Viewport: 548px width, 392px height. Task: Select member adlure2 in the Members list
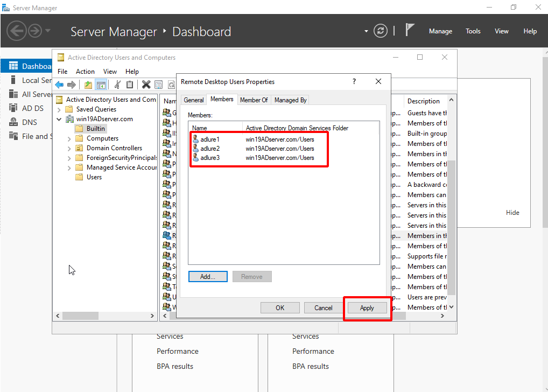210,148
